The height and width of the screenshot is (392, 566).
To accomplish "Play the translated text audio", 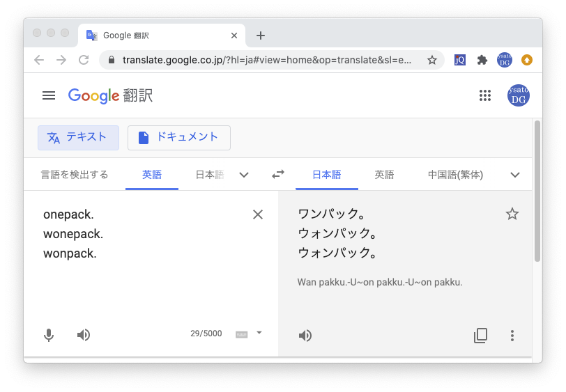I will pyautogui.click(x=305, y=336).
